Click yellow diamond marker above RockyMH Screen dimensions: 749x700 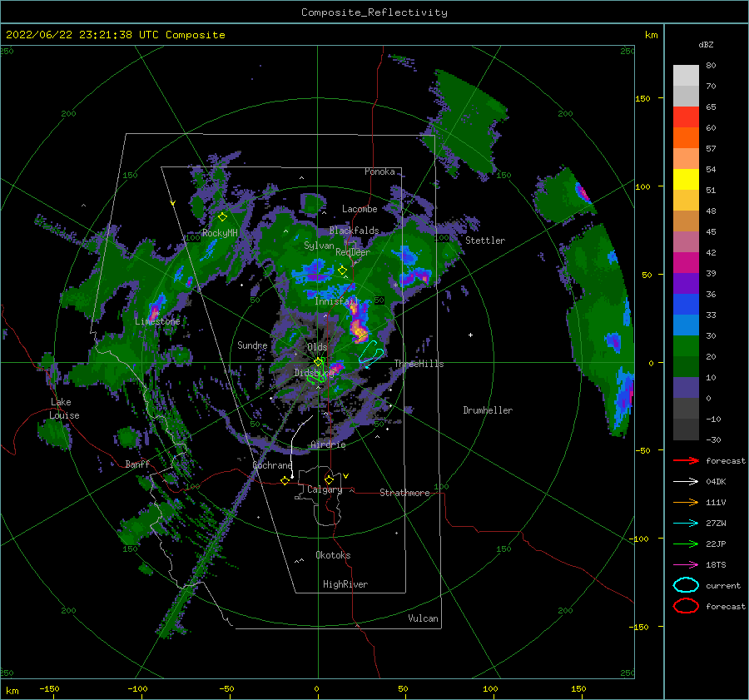click(x=222, y=217)
